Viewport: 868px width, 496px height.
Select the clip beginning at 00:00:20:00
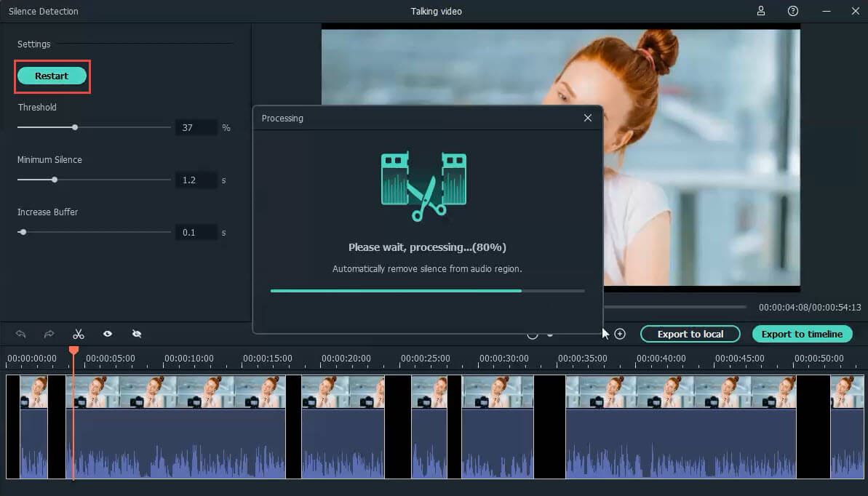click(x=343, y=427)
